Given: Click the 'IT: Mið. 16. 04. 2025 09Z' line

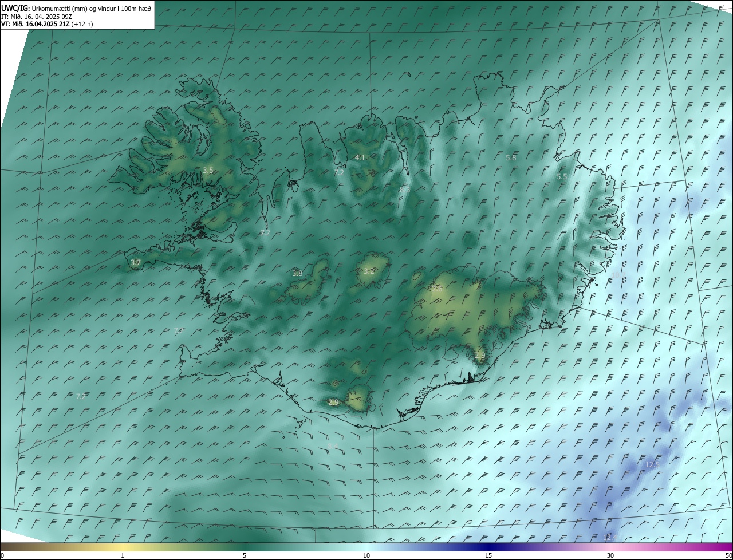Looking at the screenshot, I should [36, 16].
